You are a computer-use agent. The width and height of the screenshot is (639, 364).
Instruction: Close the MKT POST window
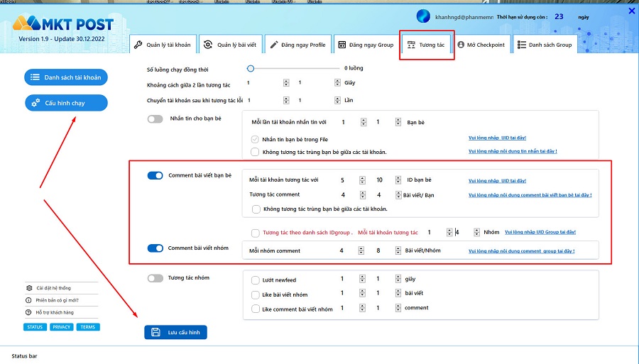(x=632, y=11)
